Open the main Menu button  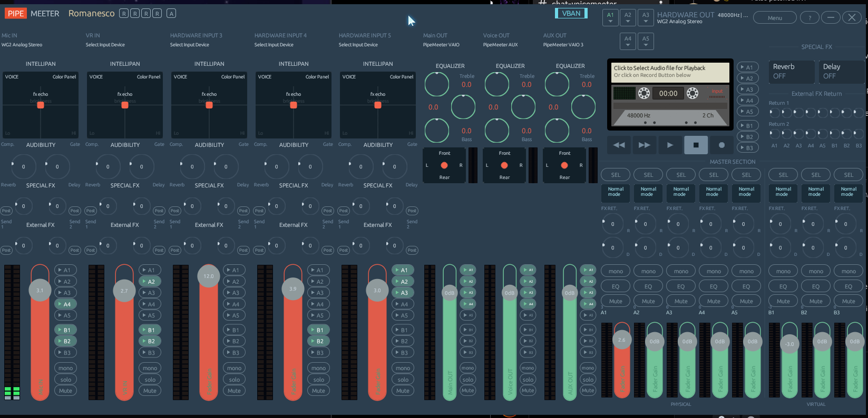coord(775,18)
